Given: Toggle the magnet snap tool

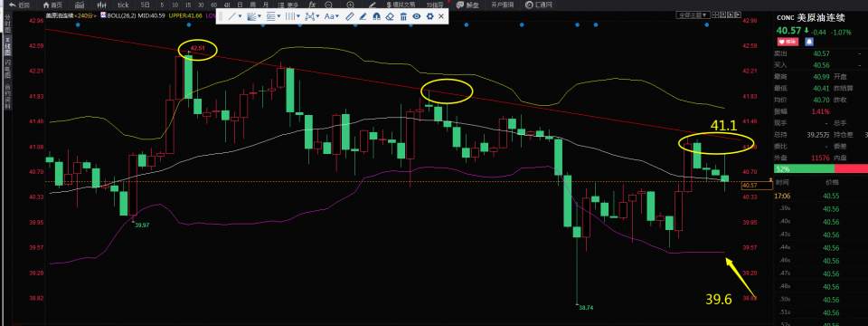Looking at the screenshot, I should coord(376,16).
